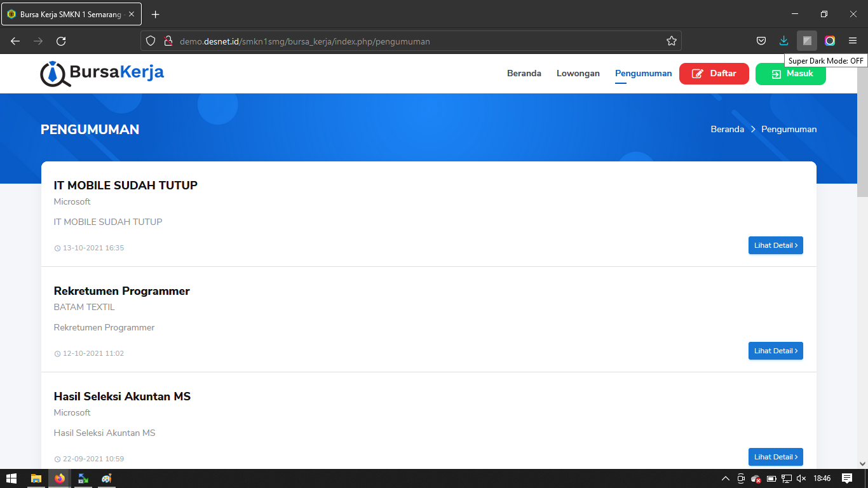Click the green Masuk button
The height and width of the screenshot is (488, 868).
tap(790, 74)
